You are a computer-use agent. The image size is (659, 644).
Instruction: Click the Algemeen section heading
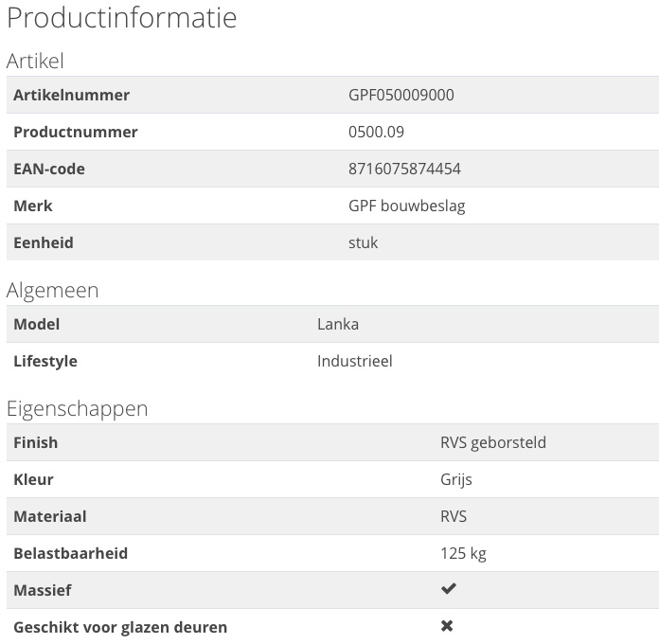tap(52, 291)
